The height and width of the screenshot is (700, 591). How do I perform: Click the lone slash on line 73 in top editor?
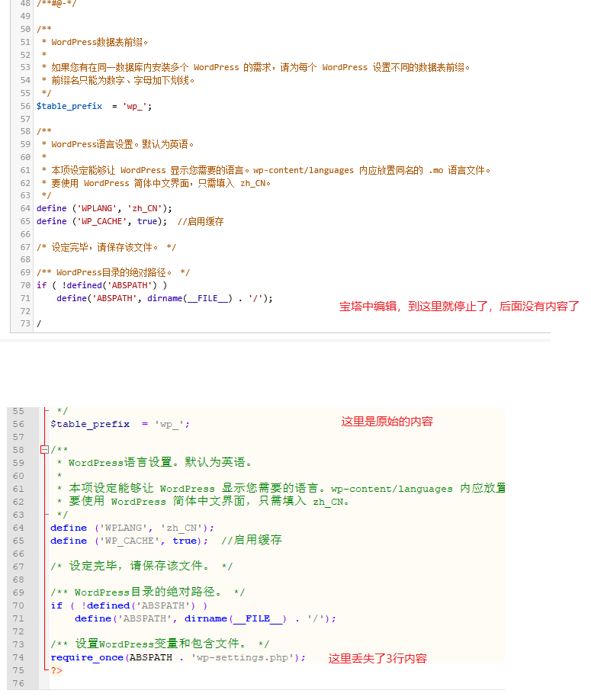point(39,323)
